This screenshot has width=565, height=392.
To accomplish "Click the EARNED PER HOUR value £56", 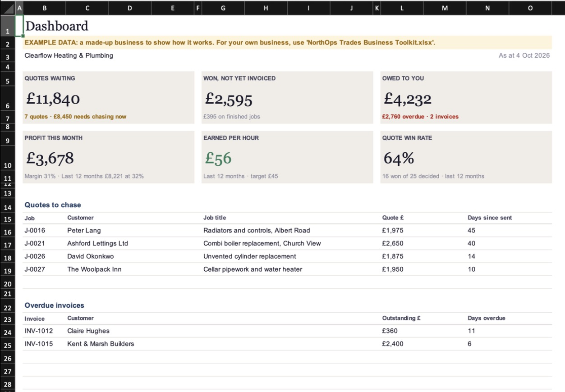I will pyautogui.click(x=218, y=158).
